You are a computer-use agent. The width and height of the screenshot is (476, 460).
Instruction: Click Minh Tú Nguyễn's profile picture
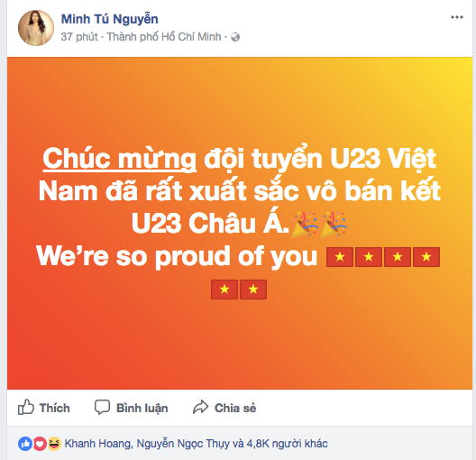[x=36, y=28]
